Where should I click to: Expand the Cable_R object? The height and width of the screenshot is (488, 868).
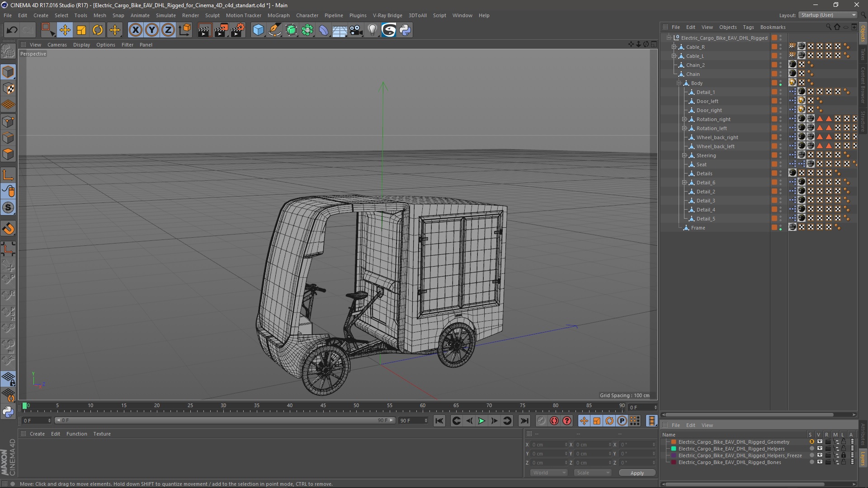[x=674, y=47]
